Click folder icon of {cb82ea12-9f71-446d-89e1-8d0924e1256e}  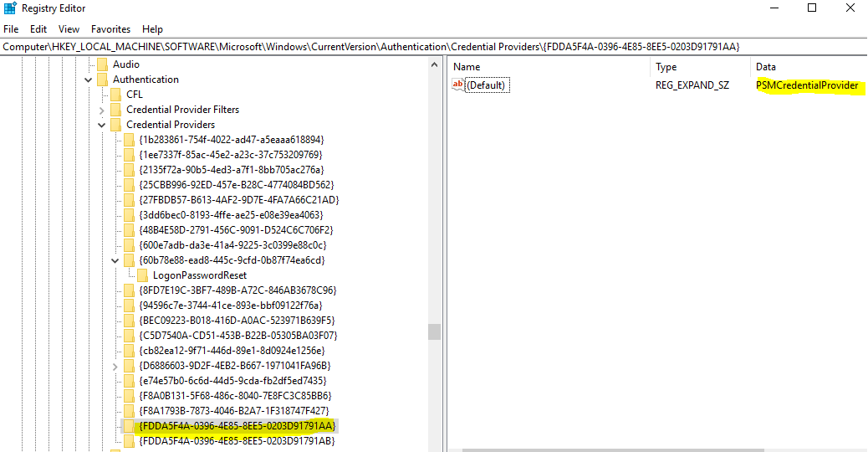coord(129,351)
